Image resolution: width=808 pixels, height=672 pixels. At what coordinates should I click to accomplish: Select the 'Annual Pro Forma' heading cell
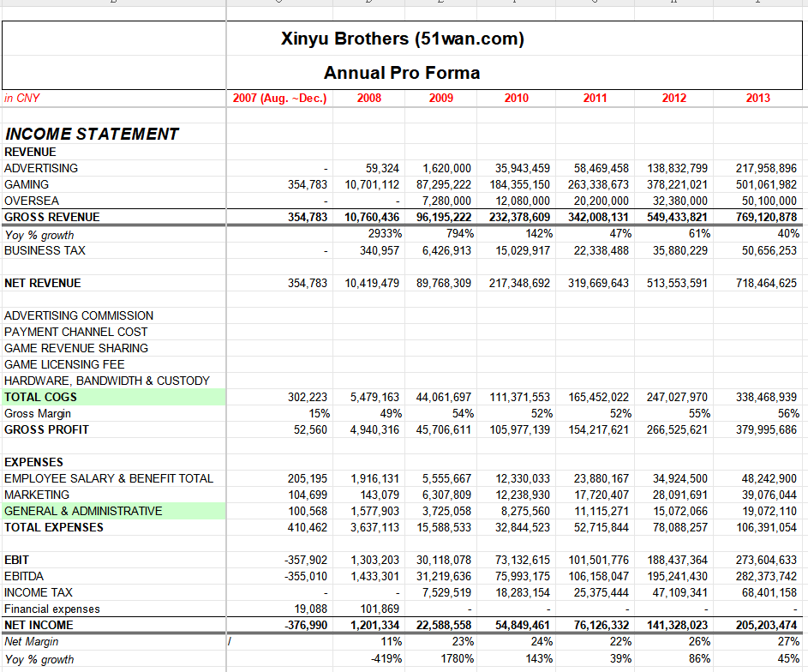coord(402,73)
